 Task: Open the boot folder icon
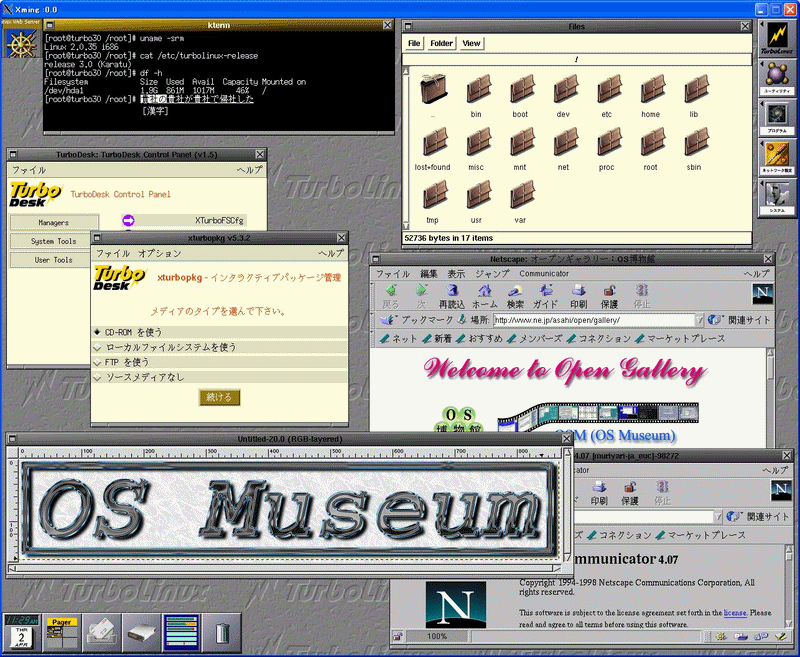pyautogui.click(x=521, y=89)
